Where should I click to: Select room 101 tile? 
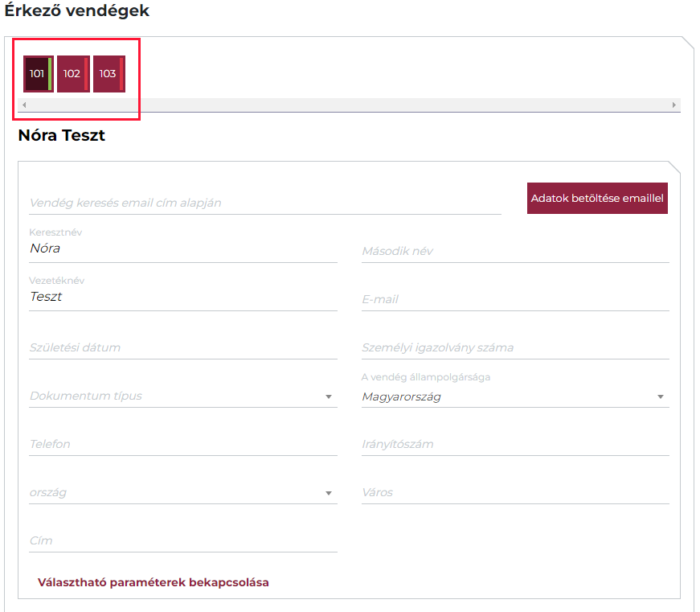[38, 74]
